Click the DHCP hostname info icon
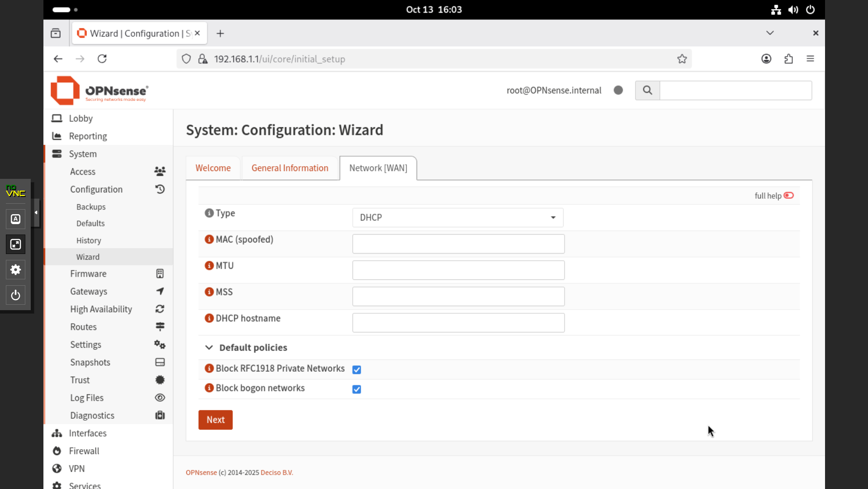868x489 pixels. pos(209,318)
